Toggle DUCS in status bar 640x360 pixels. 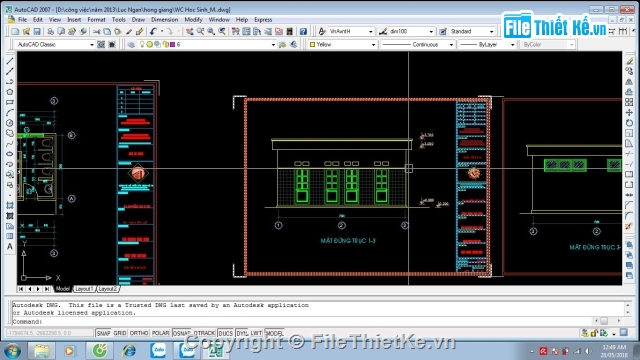point(225,333)
